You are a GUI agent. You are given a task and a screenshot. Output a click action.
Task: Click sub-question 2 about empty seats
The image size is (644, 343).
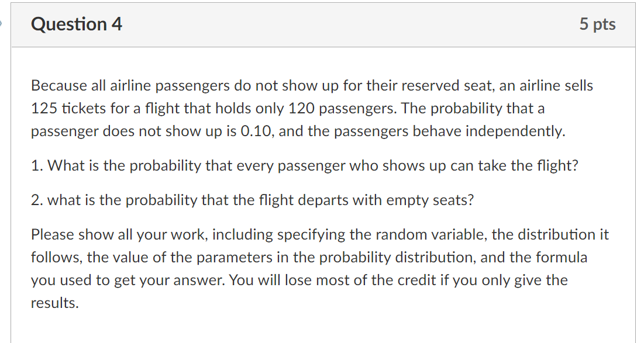[x=253, y=200]
